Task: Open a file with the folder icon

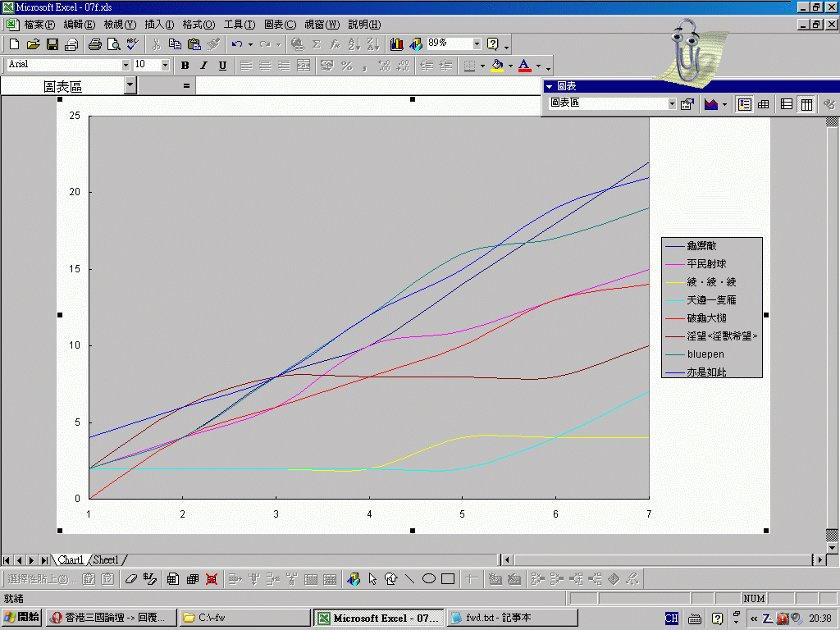Action: click(x=33, y=44)
